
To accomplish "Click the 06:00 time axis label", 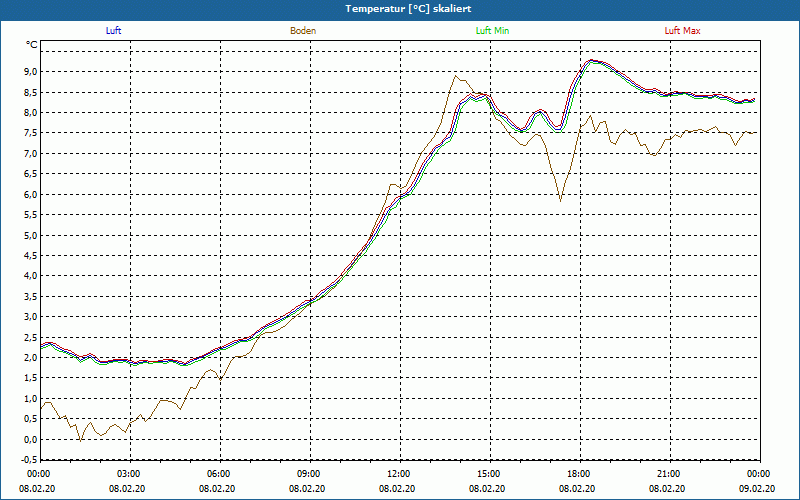I will pos(218,474).
